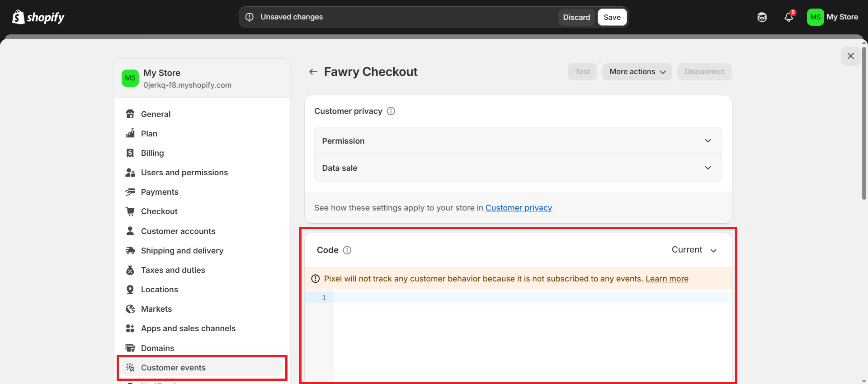This screenshot has height=384, width=868.
Task: Open Customer accounts settings
Action: click(x=202, y=231)
